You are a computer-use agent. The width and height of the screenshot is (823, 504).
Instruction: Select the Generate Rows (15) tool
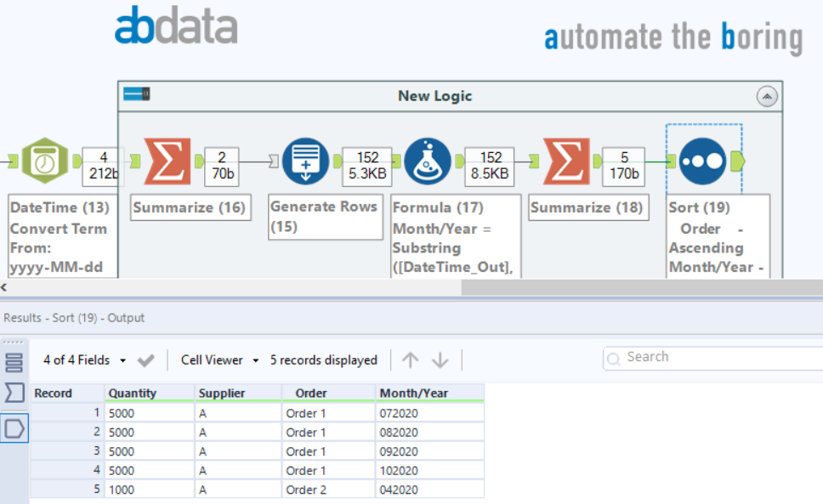click(x=305, y=161)
